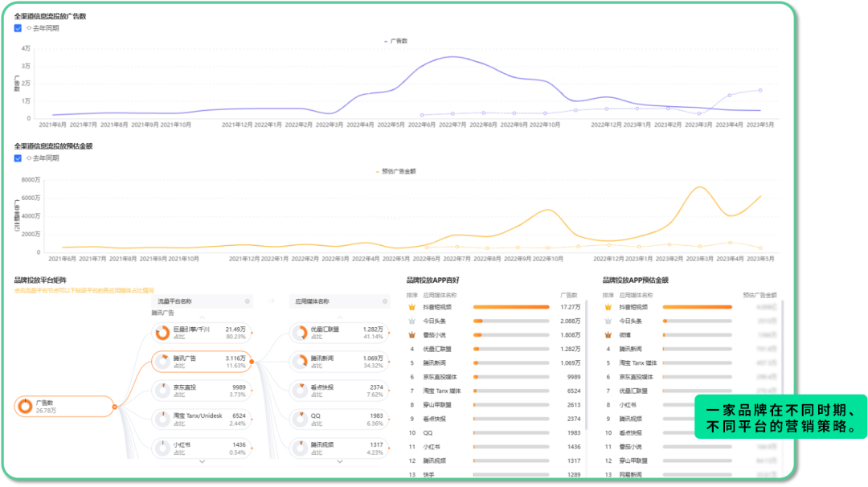Uncheck 去年同期 above the 广告数 chart

coord(18,28)
